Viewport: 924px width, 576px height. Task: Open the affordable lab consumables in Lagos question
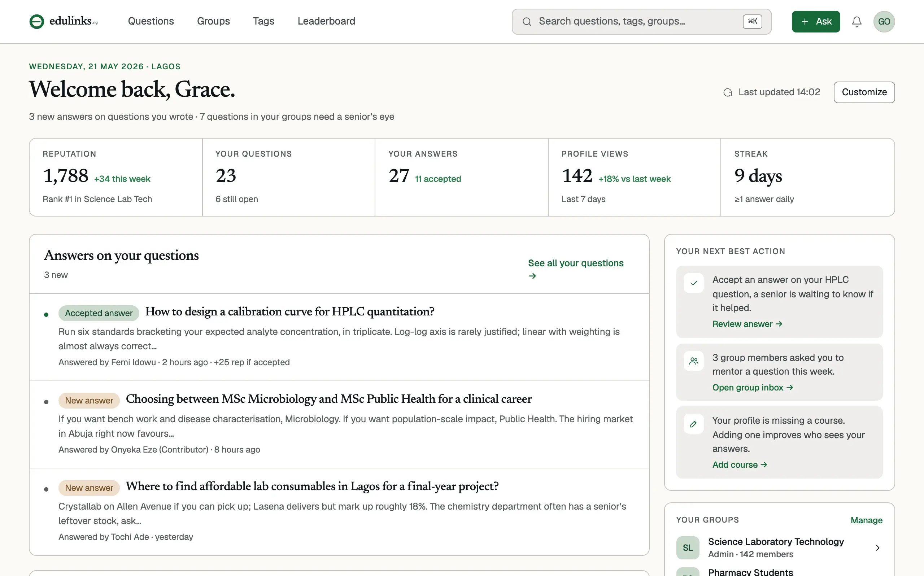312,486
